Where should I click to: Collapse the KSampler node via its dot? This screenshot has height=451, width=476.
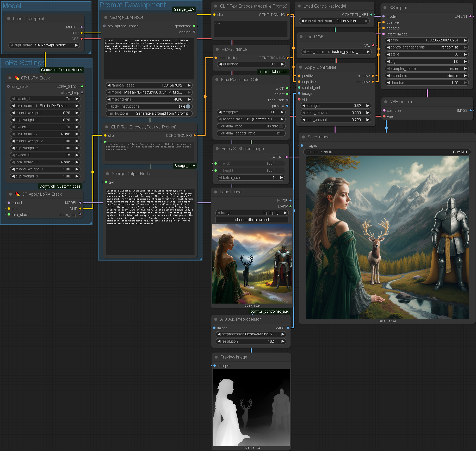tap(385, 8)
